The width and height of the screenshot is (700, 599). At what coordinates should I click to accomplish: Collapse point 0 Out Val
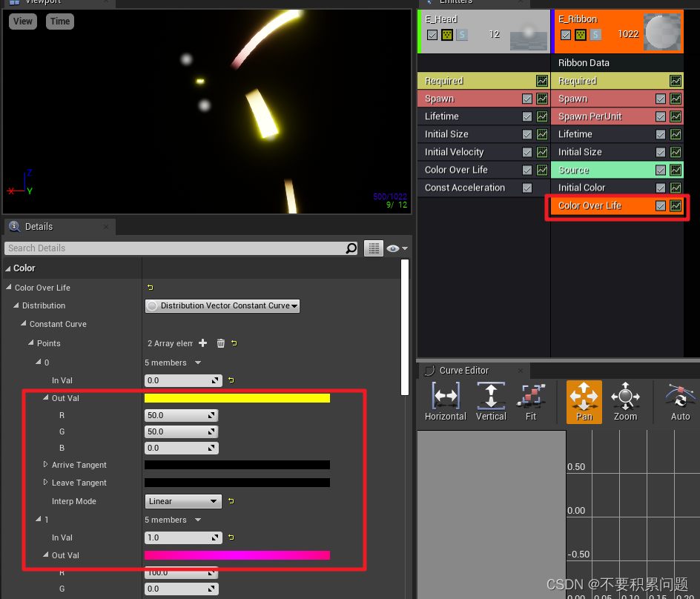(x=45, y=397)
